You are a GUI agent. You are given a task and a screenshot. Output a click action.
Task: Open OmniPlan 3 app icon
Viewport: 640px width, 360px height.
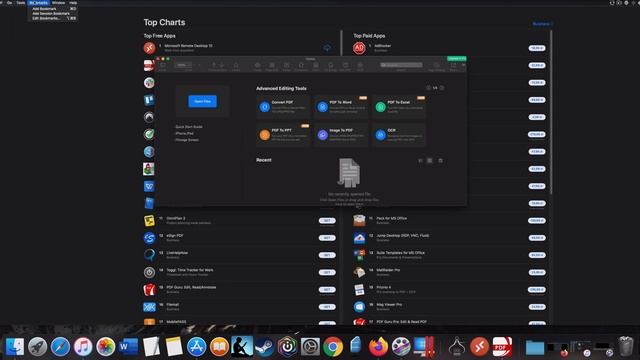click(x=149, y=221)
